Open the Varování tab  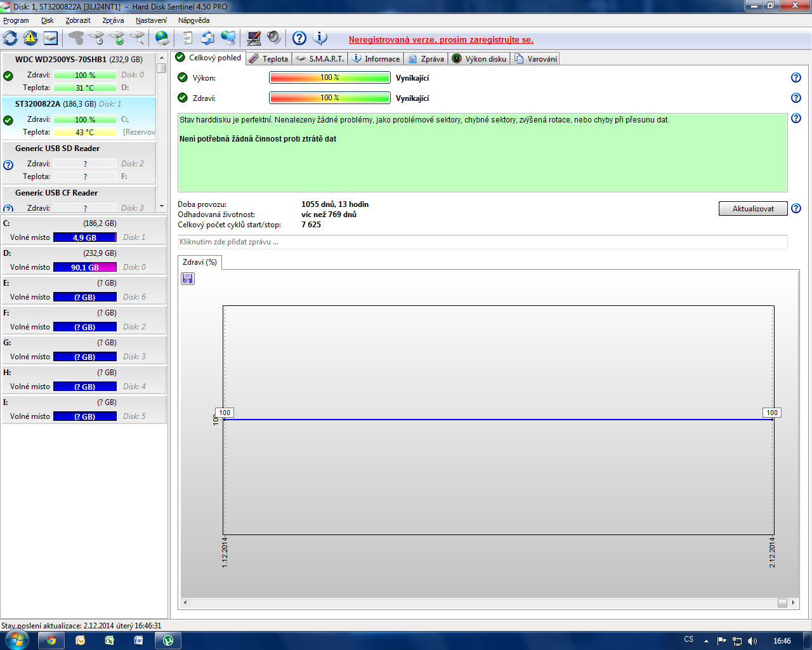pos(536,58)
